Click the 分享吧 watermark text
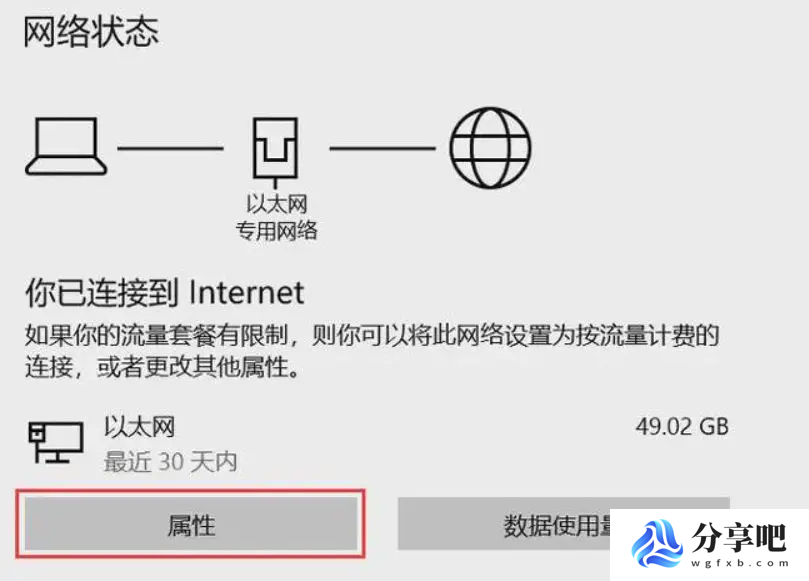 coord(739,537)
